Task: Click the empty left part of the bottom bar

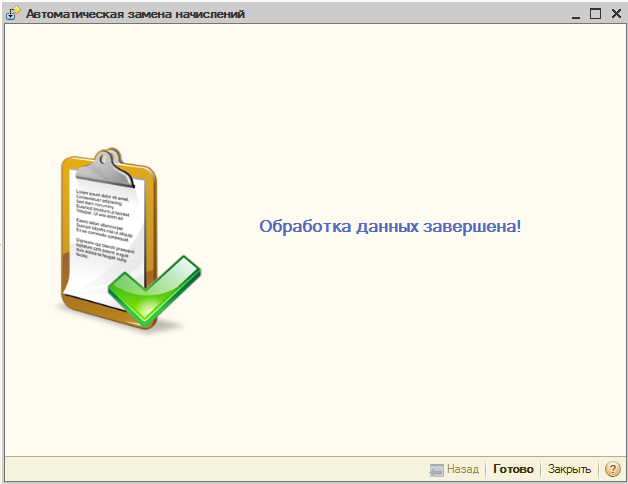Action: 200,469
